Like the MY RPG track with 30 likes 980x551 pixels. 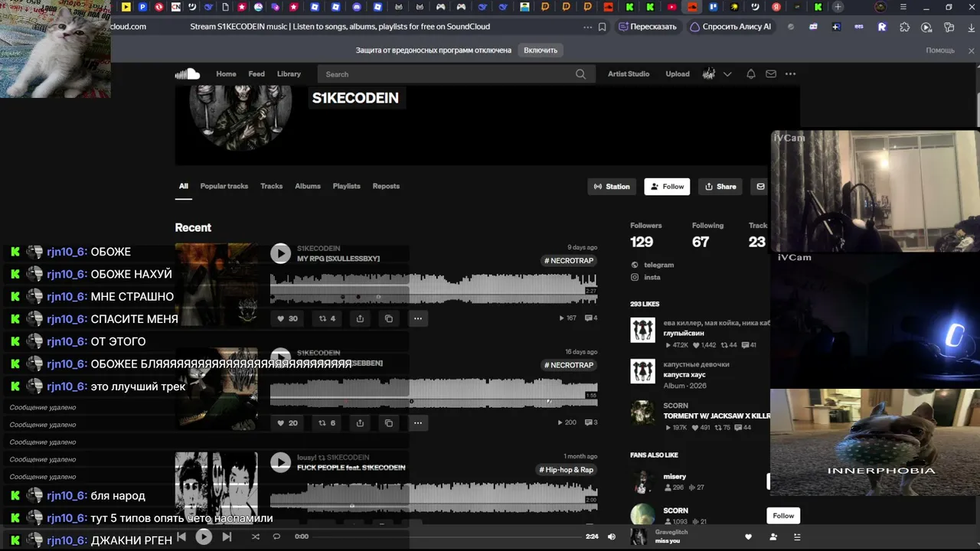pyautogui.click(x=288, y=318)
